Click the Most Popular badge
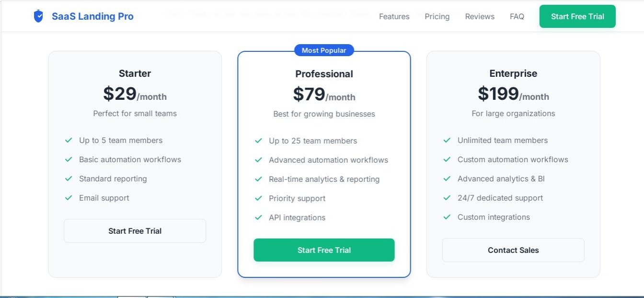The height and width of the screenshot is (298, 644). [x=324, y=50]
